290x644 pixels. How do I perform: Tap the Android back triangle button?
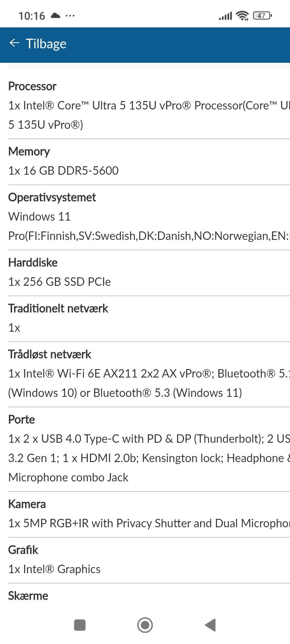coord(210,625)
